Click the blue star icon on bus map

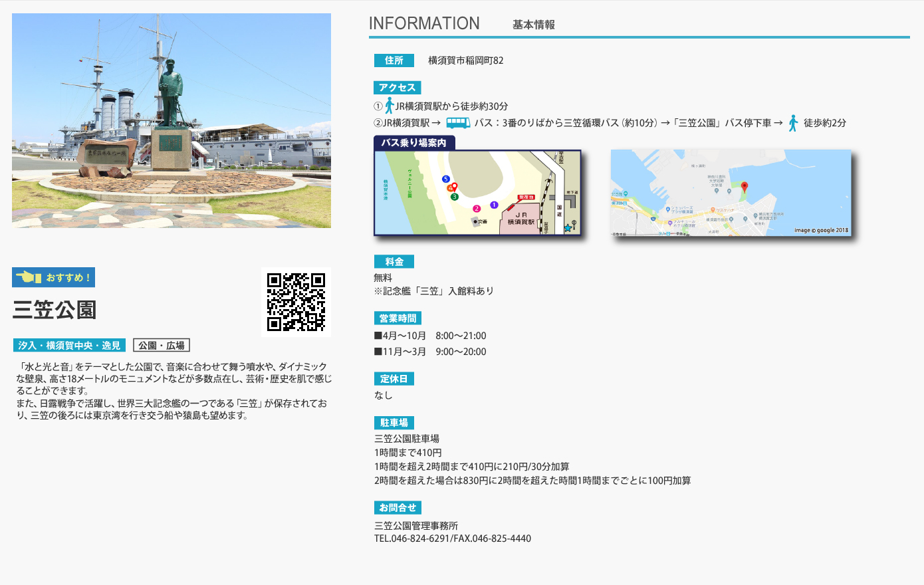coord(568,228)
